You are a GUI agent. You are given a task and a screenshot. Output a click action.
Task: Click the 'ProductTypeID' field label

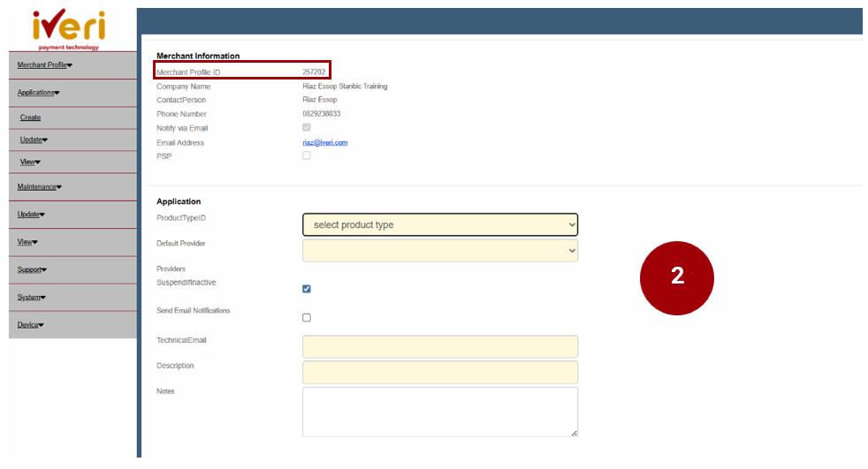(181, 218)
